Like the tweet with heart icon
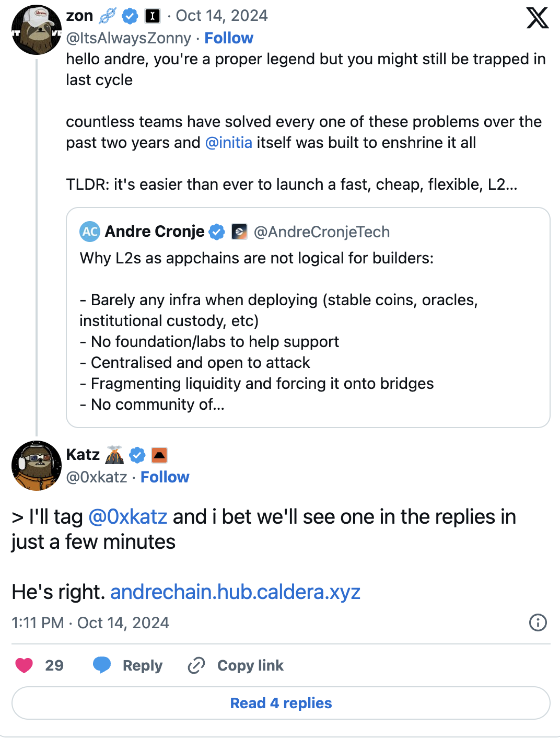The image size is (560, 738). pos(24,665)
